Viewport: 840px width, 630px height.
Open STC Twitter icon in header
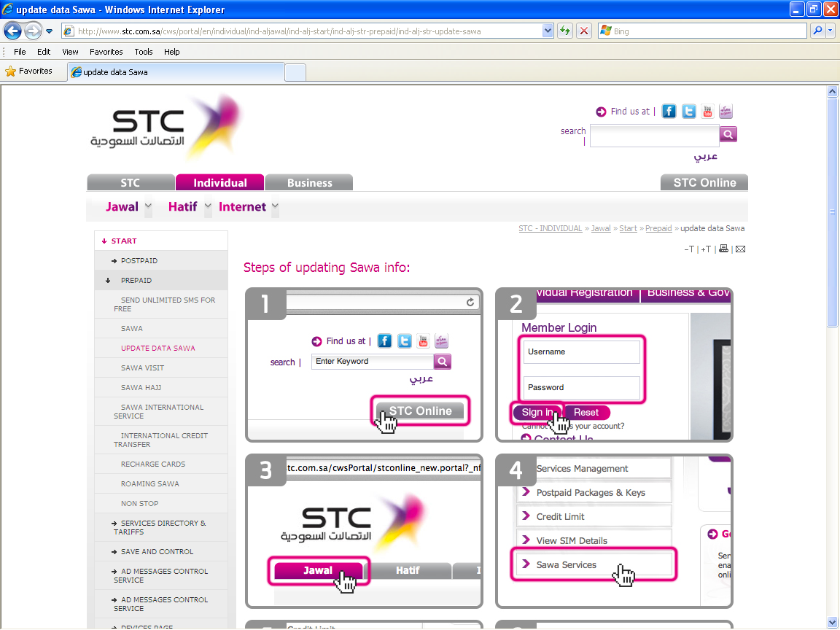pyautogui.click(x=688, y=112)
